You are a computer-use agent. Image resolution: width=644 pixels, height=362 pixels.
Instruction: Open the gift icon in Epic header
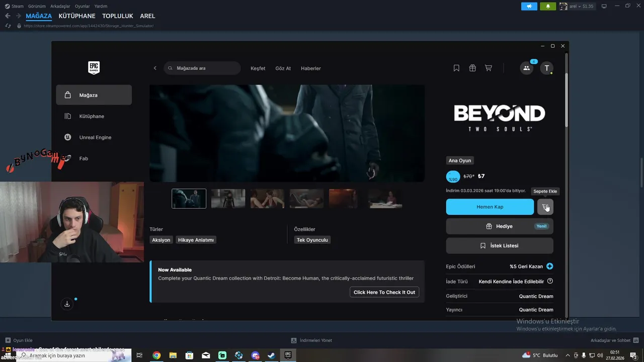click(472, 68)
